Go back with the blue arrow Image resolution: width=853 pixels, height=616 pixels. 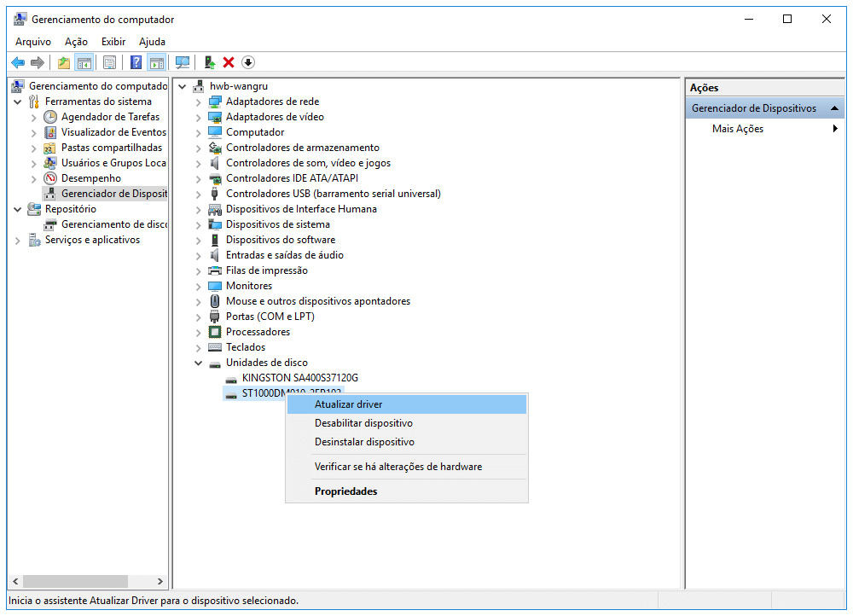(x=18, y=62)
